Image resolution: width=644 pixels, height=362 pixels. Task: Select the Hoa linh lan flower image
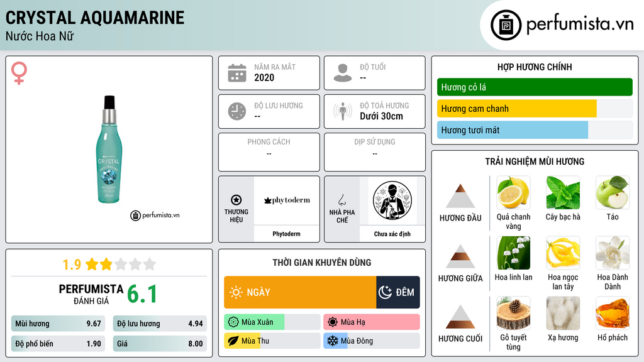(x=513, y=253)
